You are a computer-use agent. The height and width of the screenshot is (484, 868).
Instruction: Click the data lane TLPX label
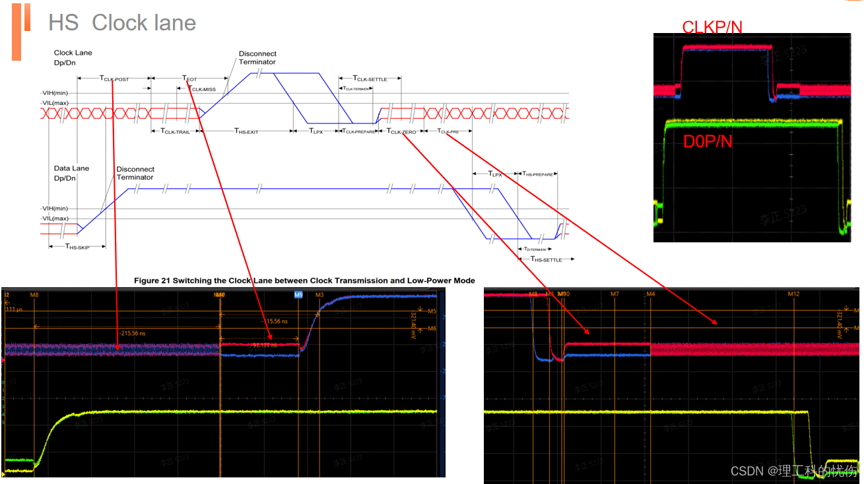[494, 174]
